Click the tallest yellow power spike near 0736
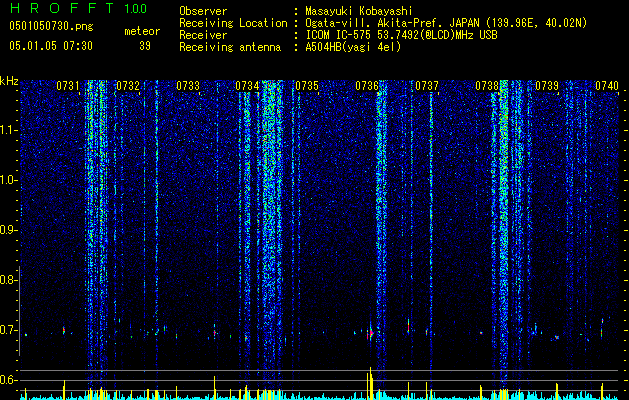 (370, 383)
